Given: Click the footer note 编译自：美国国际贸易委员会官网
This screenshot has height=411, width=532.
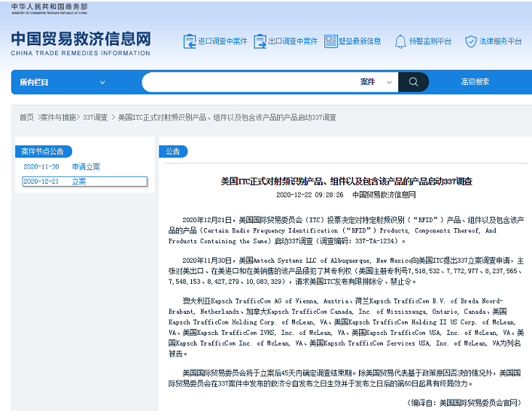Looking at the screenshot, I should pos(464,403).
